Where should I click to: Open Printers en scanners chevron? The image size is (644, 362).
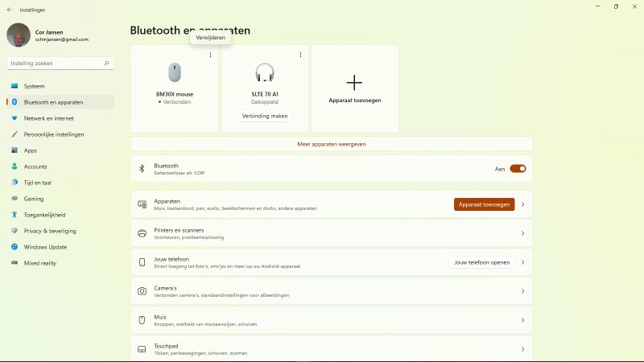522,233
